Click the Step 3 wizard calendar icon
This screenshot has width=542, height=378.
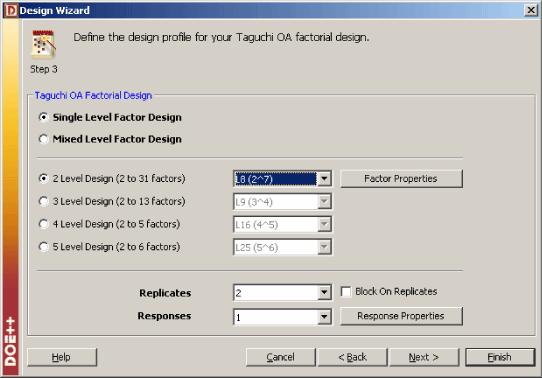pos(44,44)
